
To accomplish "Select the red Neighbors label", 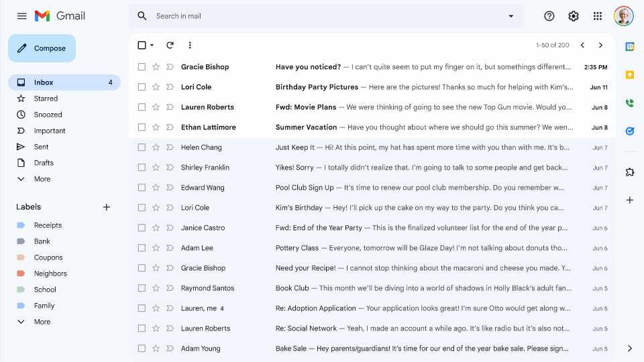I will click(x=50, y=274).
